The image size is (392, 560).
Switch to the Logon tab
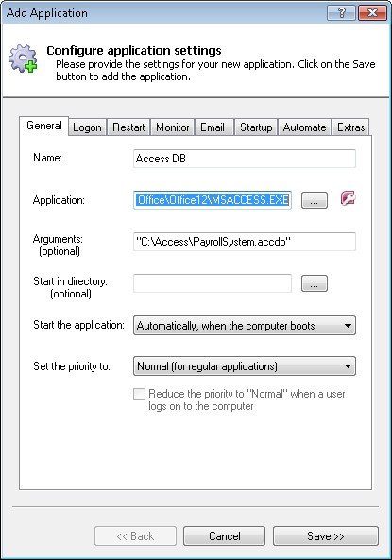tap(87, 127)
